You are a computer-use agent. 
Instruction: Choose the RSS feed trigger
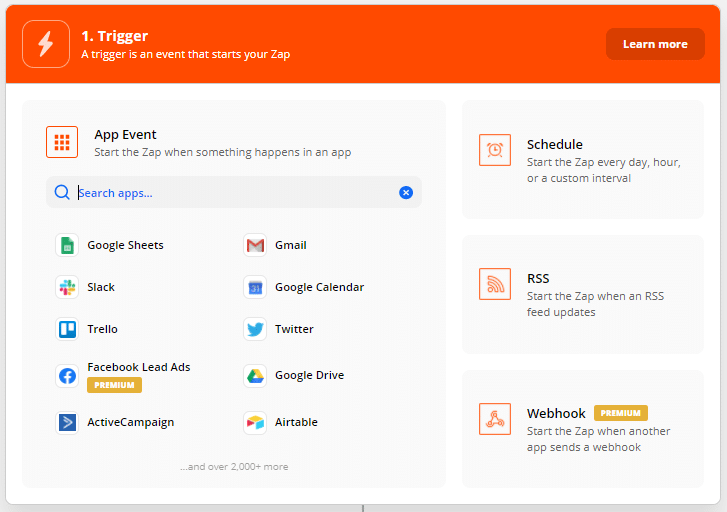[583, 294]
